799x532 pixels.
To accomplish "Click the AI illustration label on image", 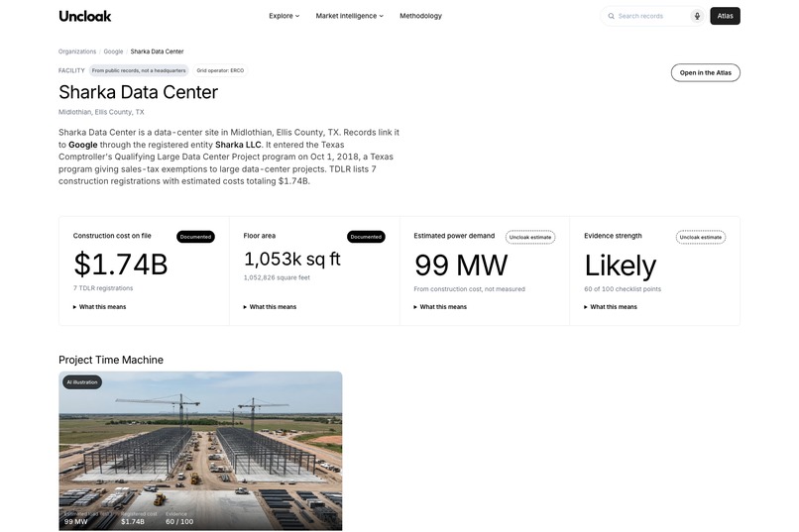I will [82, 382].
